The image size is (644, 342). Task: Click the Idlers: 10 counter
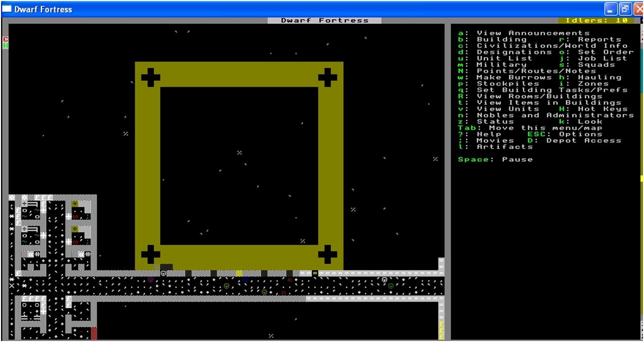click(596, 21)
